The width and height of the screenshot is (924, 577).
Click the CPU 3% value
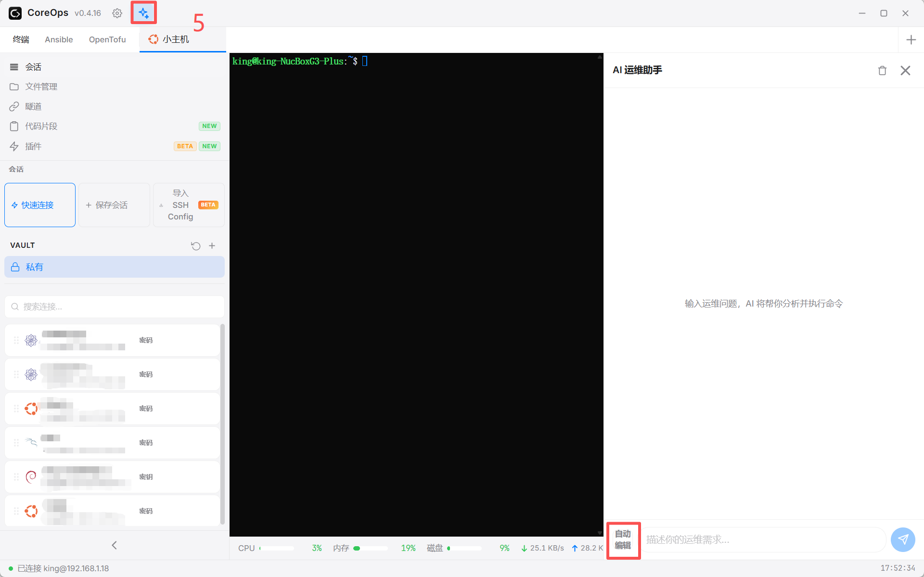pyautogui.click(x=317, y=548)
